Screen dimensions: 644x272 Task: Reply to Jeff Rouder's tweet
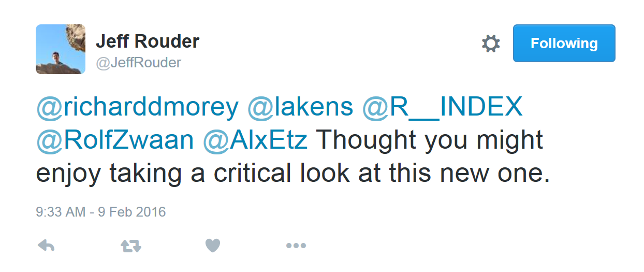tap(47, 246)
